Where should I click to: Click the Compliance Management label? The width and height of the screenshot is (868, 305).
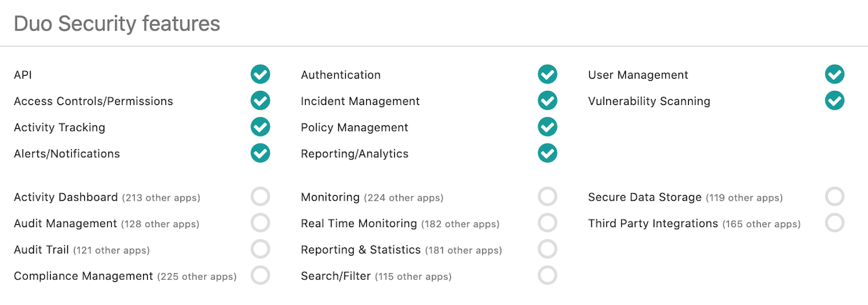(83, 276)
